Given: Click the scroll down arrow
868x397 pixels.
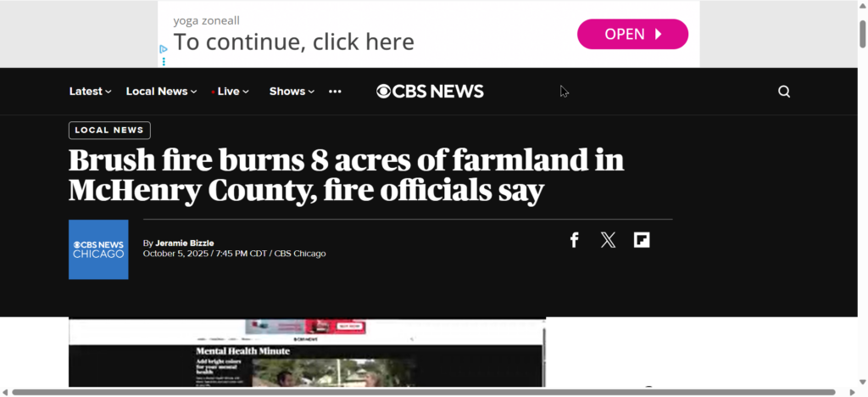Looking at the screenshot, I should (x=862, y=382).
